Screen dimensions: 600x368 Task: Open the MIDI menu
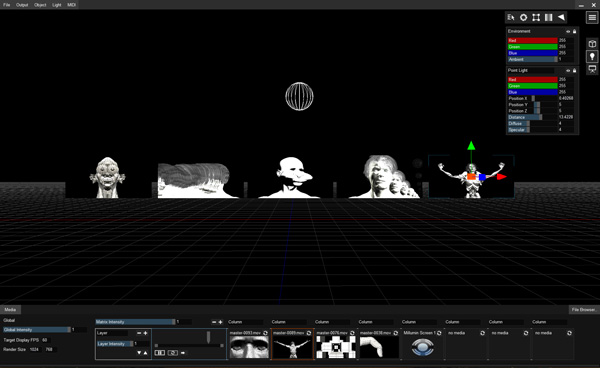(72, 5)
